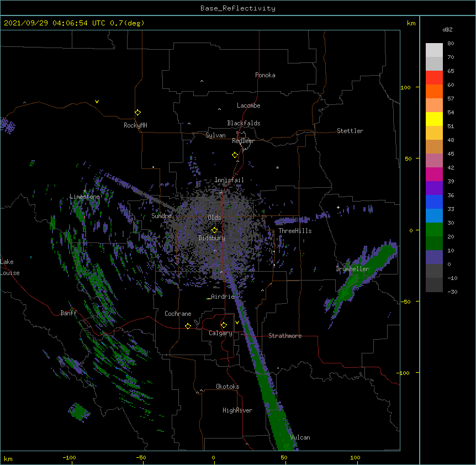Screen dimensions: 476x465
Task: Click the Airdrie city label
Action: 223,297
